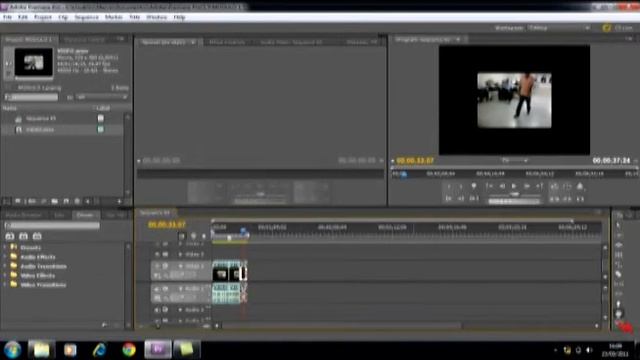Click Play In to Out button

(474, 198)
